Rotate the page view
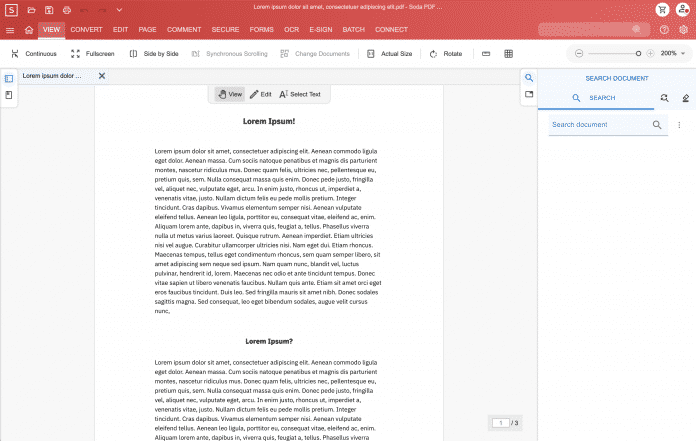The width and height of the screenshot is (696, 441). click(446, 54)
